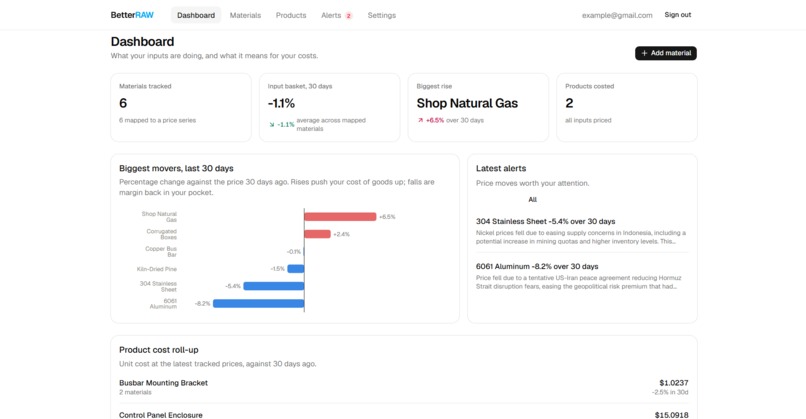Click the example@gmail.com account email
This screenshot has height=419, width=806.
coord(617,15)
